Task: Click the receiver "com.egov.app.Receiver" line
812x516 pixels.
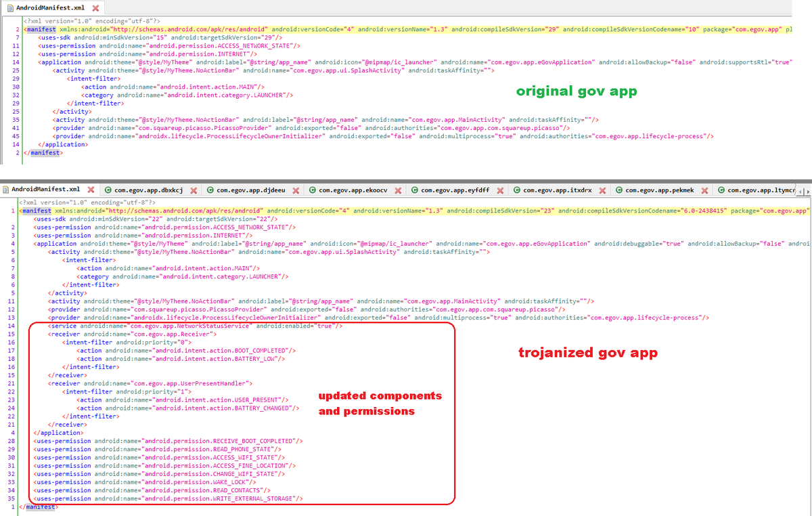Action: tap(133, 334)
